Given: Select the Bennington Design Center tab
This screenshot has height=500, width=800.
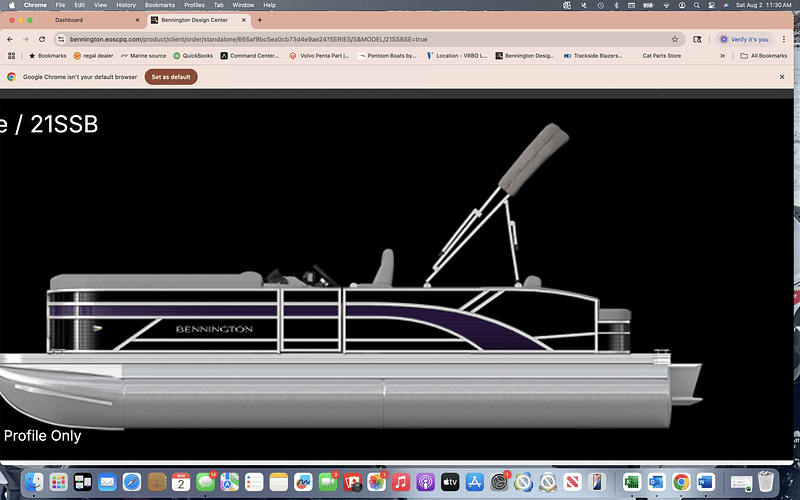Looking at the screenshot, I should point(199,20).
